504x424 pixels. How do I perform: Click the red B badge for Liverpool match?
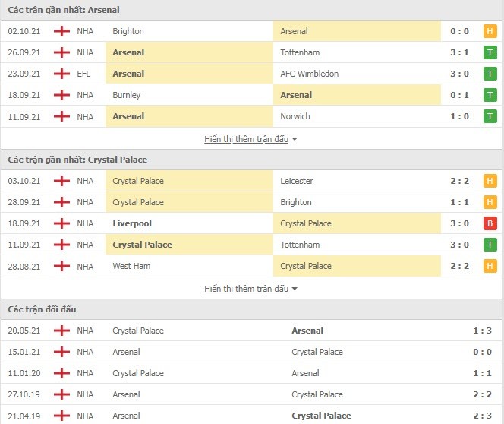490,223
